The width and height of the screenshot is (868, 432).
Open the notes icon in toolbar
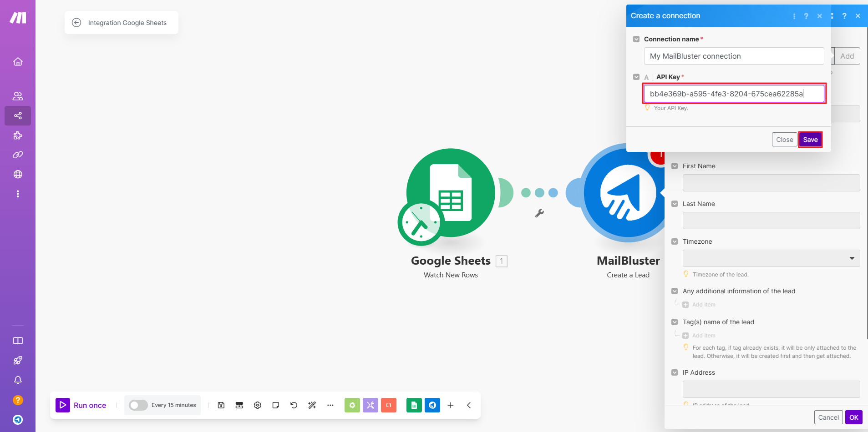click(276, 405)
